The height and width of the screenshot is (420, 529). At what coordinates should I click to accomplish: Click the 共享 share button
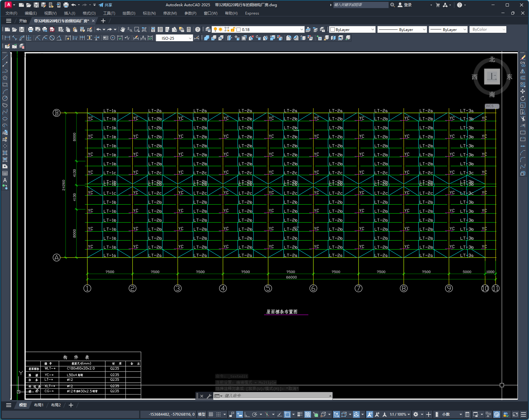tap(105, 5)
